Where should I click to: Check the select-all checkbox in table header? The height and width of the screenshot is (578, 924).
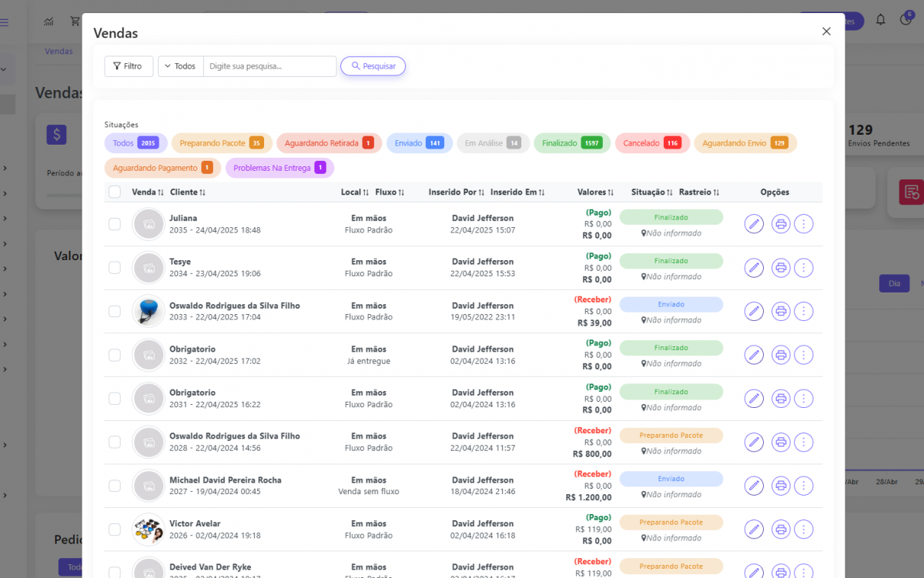click(115, 192)
